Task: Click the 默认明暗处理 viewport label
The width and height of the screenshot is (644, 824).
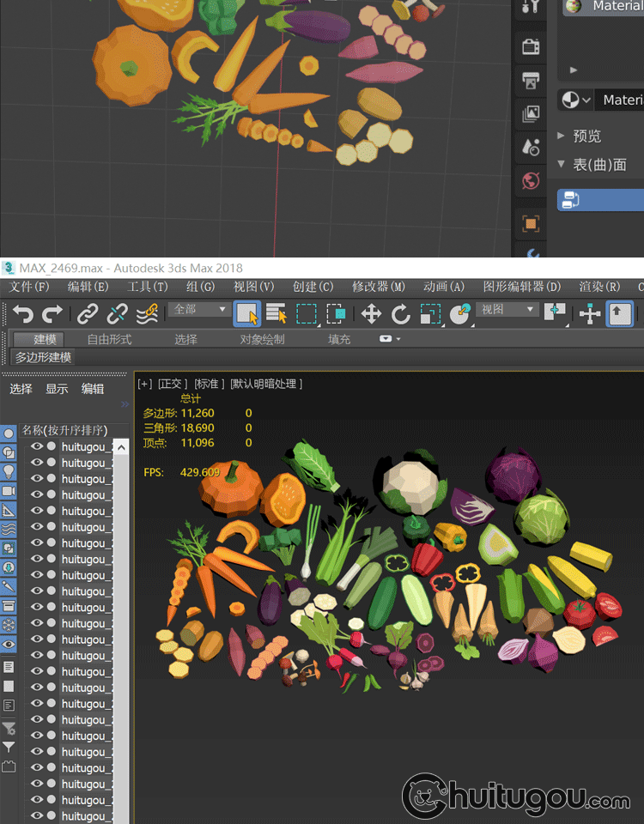Action: click(266, 384)
